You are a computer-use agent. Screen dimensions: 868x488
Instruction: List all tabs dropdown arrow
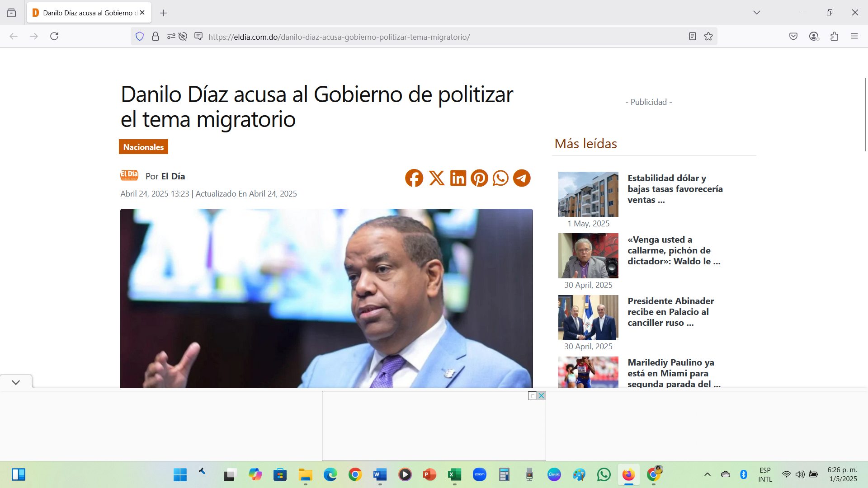tap(757, 13)
